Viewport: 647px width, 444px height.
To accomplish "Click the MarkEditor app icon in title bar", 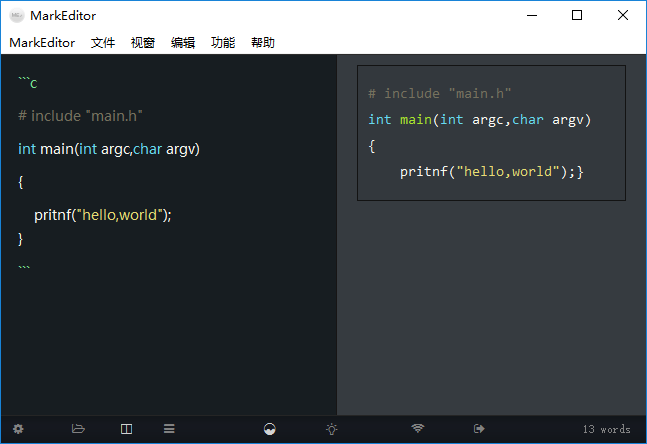I will [x=17, y=16].
